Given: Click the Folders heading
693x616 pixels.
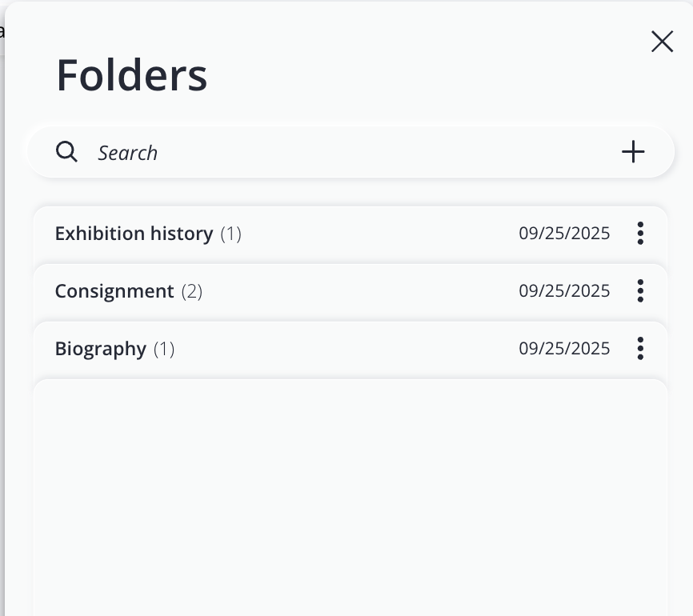Looking at the screenshot, I should (132, 76).
